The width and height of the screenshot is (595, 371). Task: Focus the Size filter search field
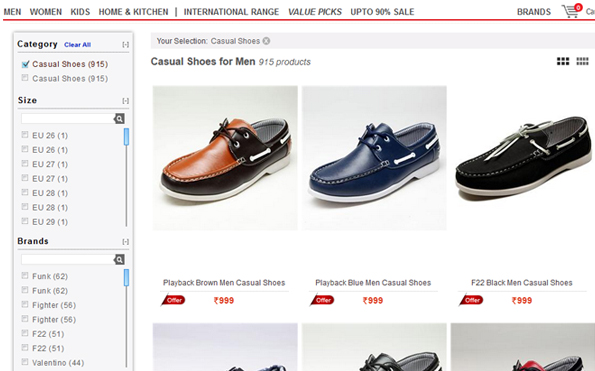coord(68,119)
